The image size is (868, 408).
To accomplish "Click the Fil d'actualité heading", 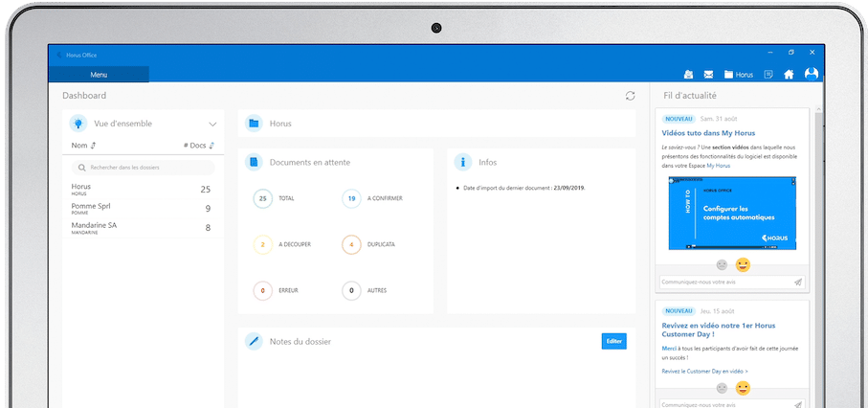I will point(690,96).
